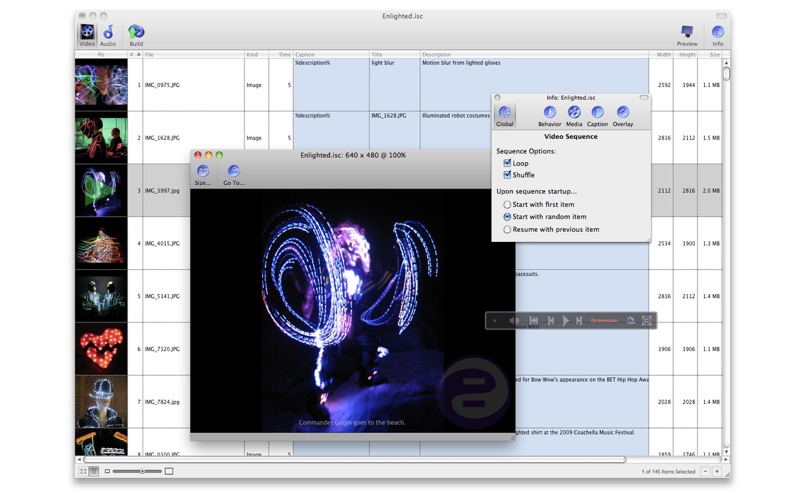Image resolution: width=800 pixels, height=500 pixels.
Task: Click the Overlay icon in Info panel
Action: (x=622, y=116)
